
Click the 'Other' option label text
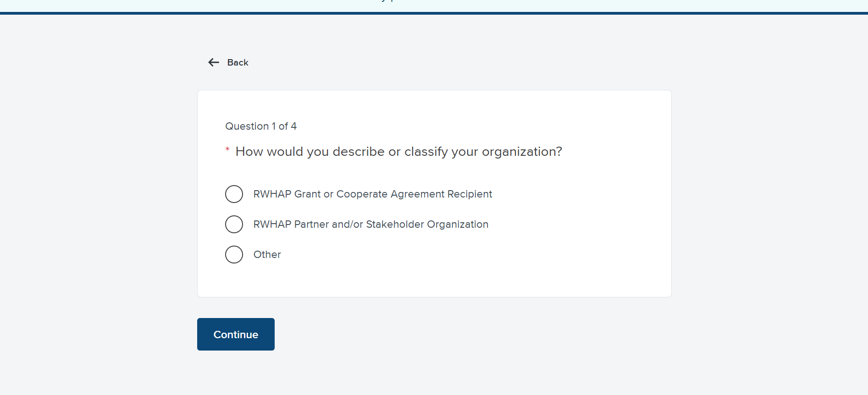[267, 255]
